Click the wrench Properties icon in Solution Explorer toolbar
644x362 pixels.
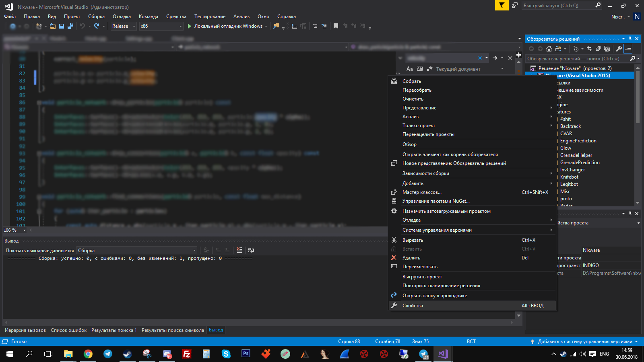(619, 49)
